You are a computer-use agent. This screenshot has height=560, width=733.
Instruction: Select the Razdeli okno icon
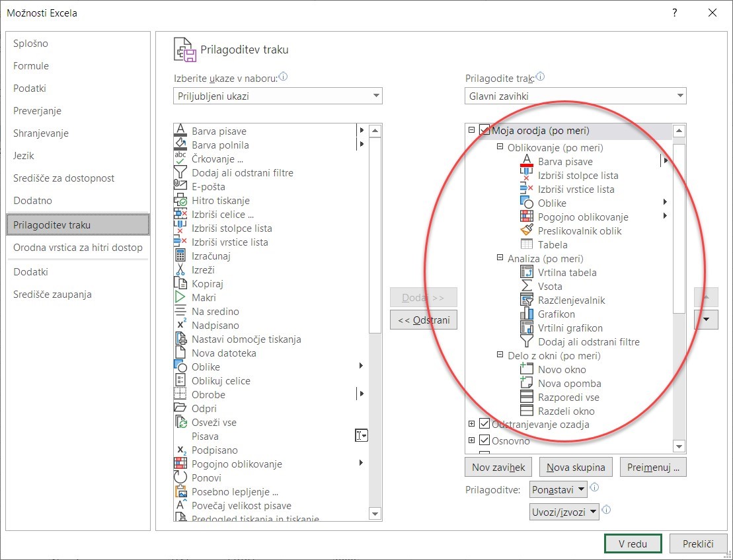(x=527, y=411)
